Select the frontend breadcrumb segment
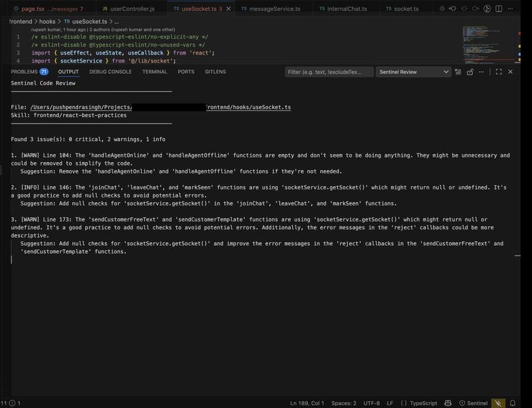Image resolution: width=532 pixels, height=408 pixels. pyautogui.click(x=21, y=21)
